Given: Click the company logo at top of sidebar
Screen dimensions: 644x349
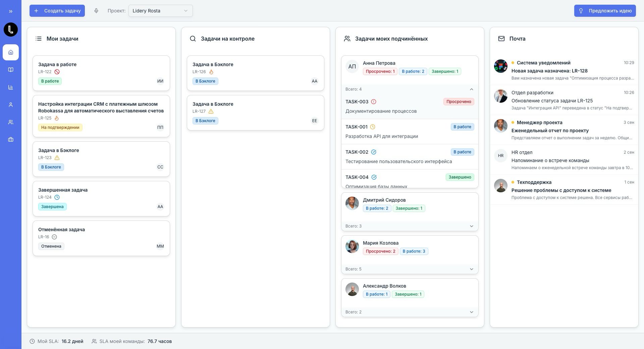Looking at the screenshot, I should pos(11,30).
